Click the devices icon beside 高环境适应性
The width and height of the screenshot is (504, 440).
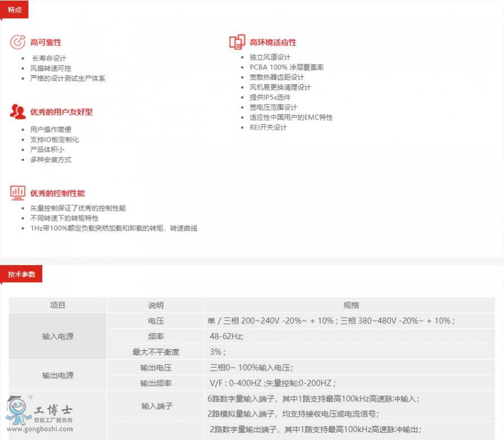click(237, 42)
